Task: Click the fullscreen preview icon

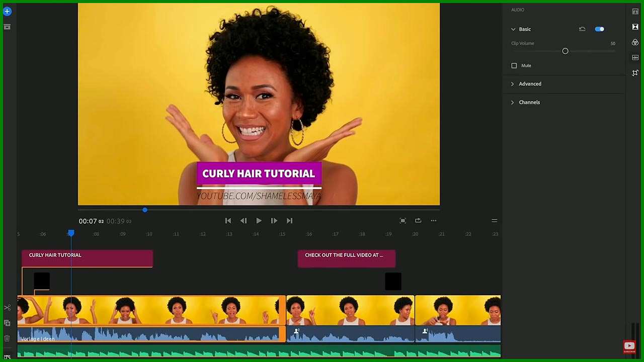Action: pos(403,221)
